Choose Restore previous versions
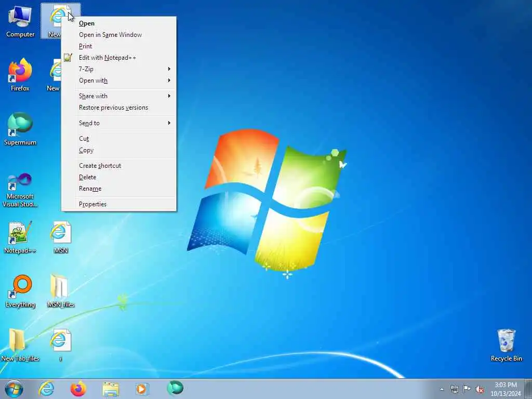Image resolution: width=532 pixels, height=399 pixels. click(x=119, y=108)
